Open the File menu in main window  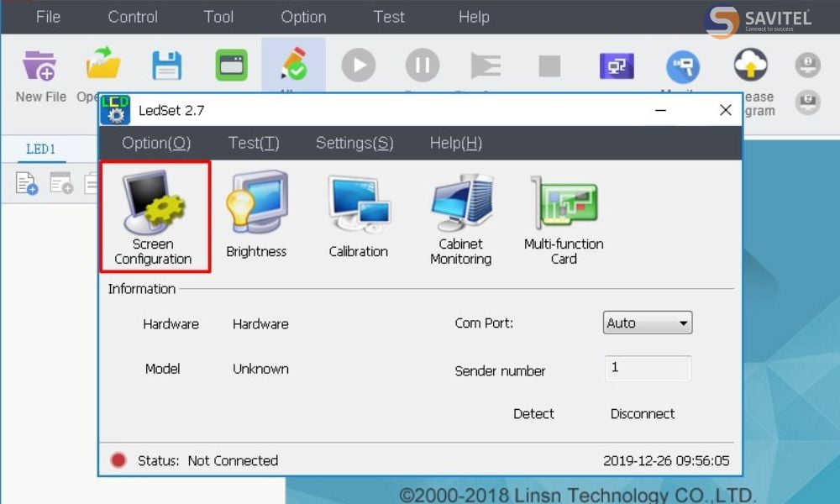(x=48, y=17)
